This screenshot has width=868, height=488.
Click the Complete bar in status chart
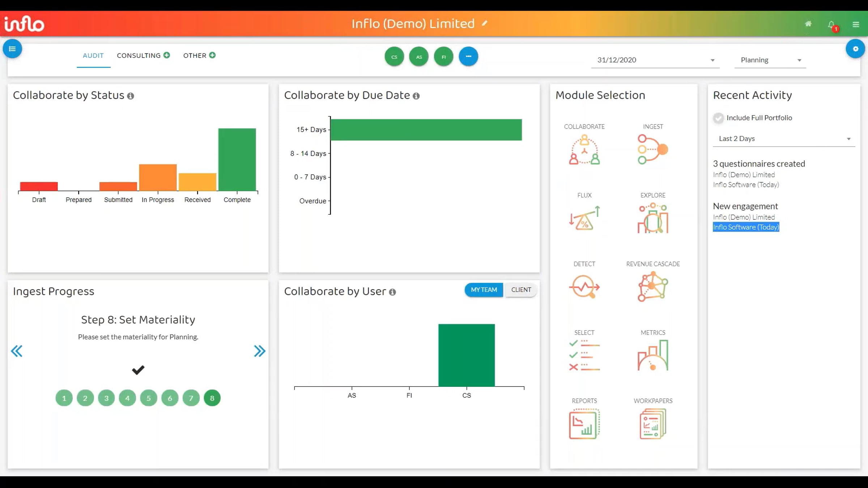coord(237,159)
